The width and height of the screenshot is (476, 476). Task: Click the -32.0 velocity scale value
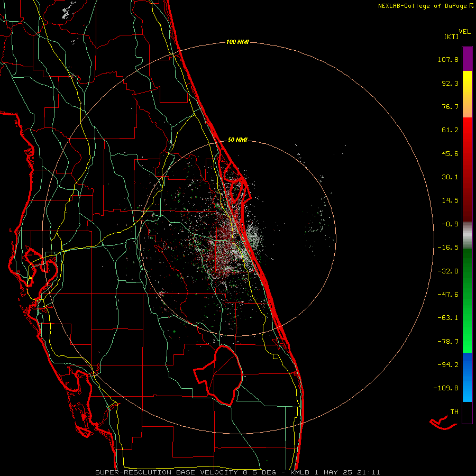click(x=448, y=271)
